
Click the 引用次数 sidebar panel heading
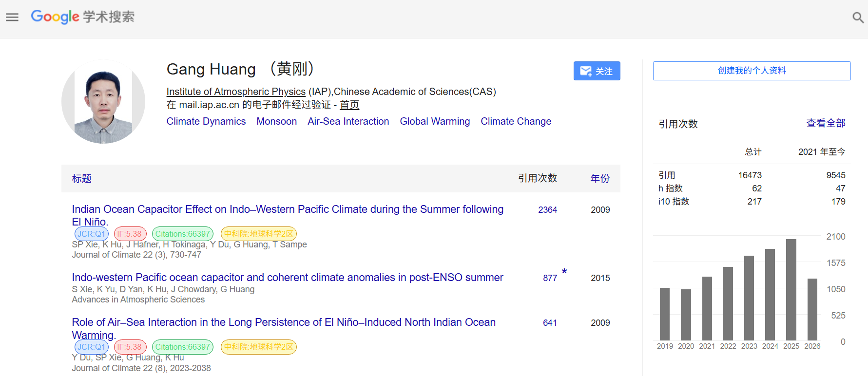pos(678,124)
